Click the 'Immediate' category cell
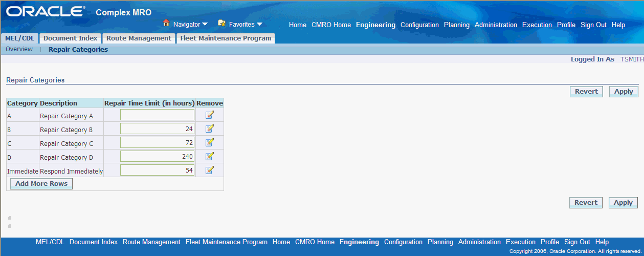Viewport: 644px width, 256px height. 23,172
